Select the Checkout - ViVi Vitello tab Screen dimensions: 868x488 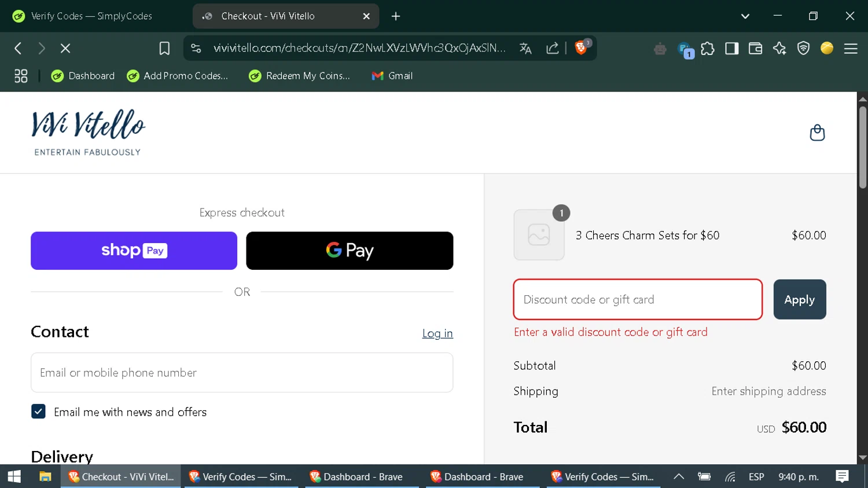[286, 16]
